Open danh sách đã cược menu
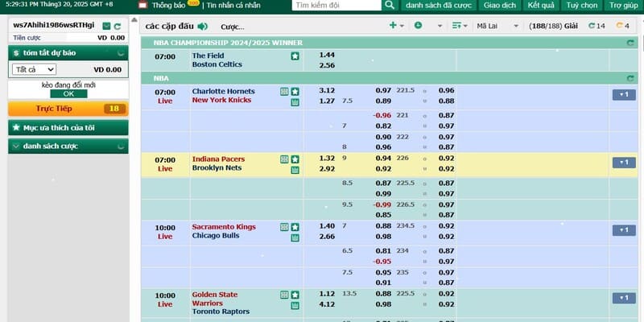 click(x=438, y=6)
